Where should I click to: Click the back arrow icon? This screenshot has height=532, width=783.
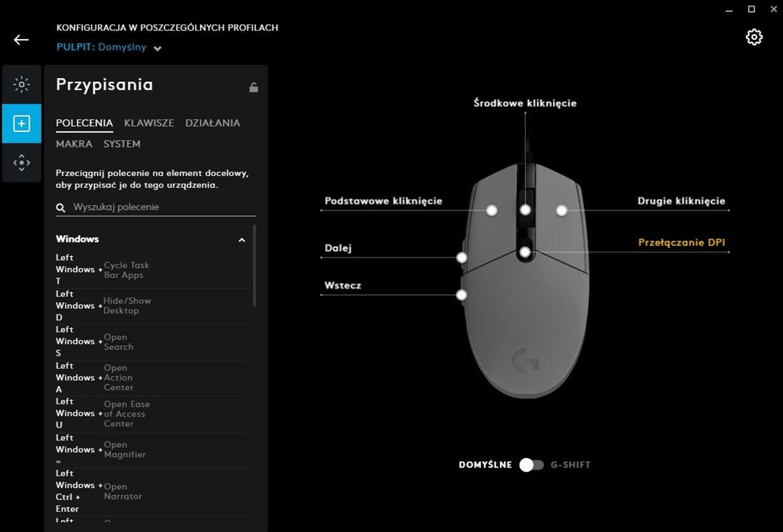(x=21, y=40)
